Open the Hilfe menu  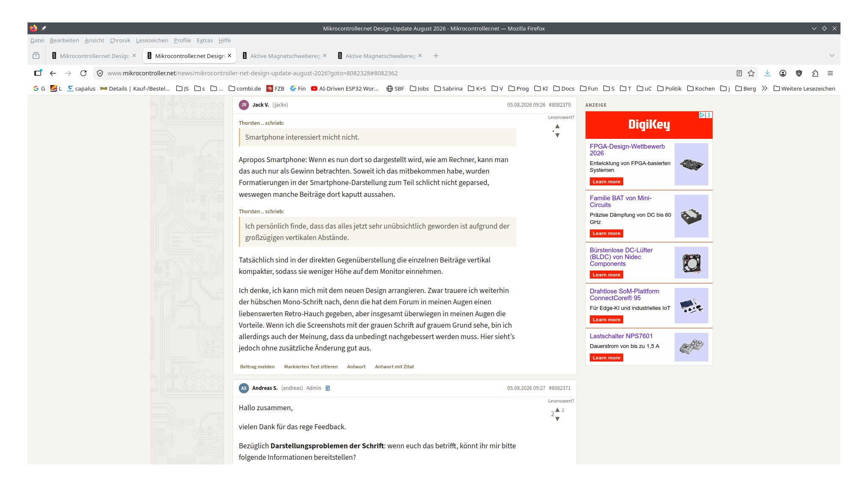[x=224, y=41]
